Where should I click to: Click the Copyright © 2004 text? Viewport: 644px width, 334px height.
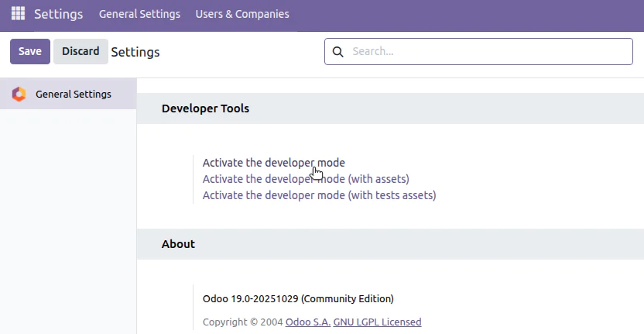point(243,322)
